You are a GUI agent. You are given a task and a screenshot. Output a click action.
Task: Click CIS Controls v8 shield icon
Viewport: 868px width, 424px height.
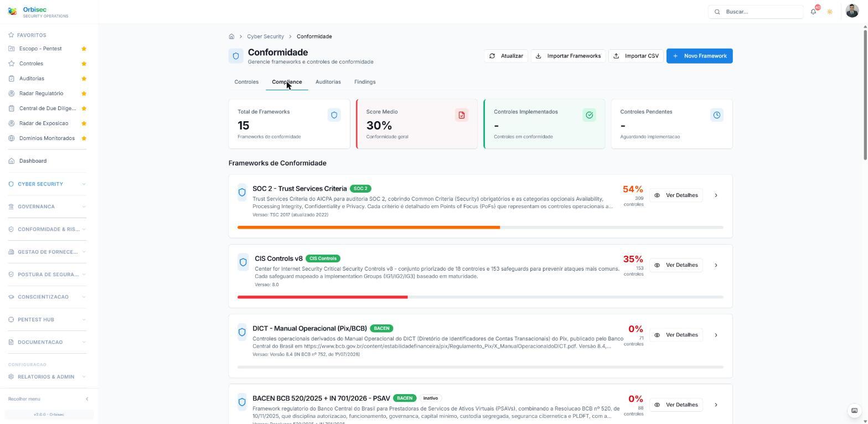(x=243, y=262)
